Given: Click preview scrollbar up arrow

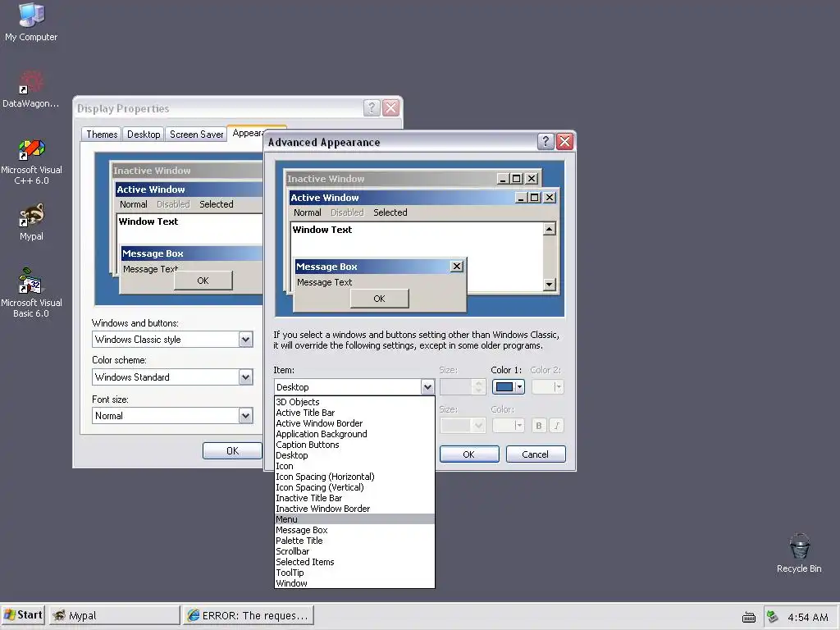Looking at the screenshot, I should 549,230.
